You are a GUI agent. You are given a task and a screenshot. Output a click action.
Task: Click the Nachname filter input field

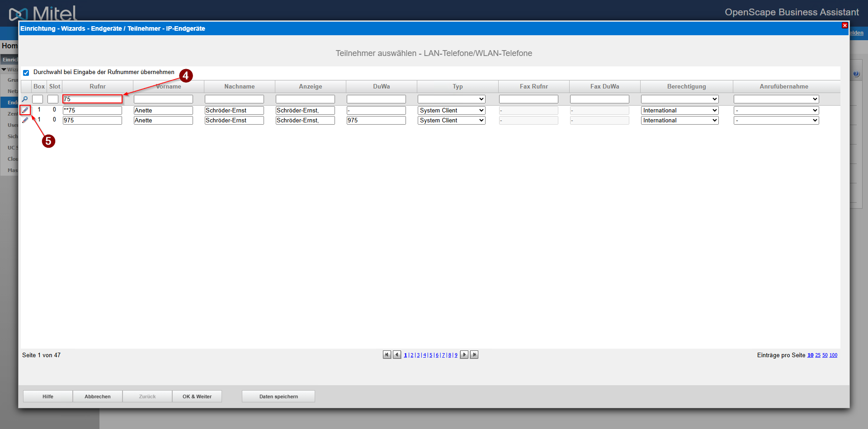[234, 99]
